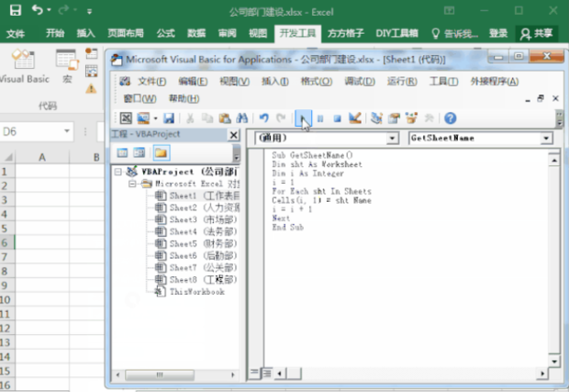Click the Select All corner of worksheet grid
The height and width of the screenshot is (392, 569).
coord(7,157)
